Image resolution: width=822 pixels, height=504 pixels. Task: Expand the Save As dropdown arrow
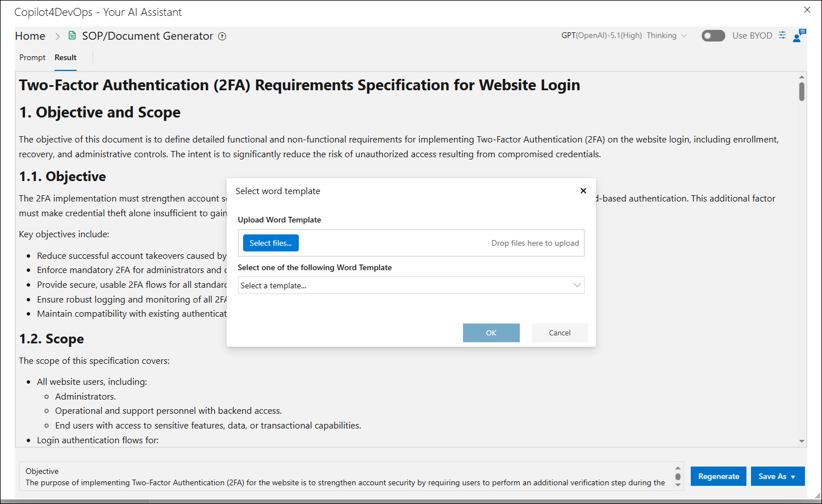point(793,477)
